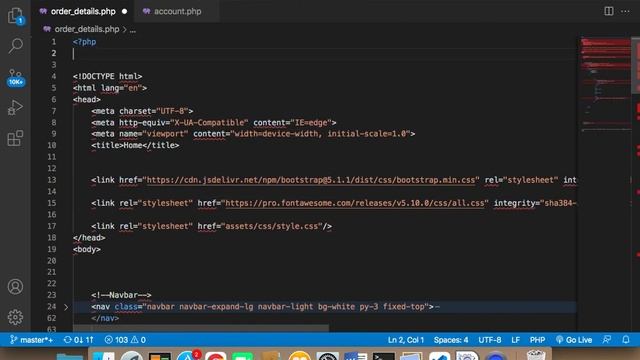
Task: Click UTF-8 encoding in status bar
Action: (490, 340)
